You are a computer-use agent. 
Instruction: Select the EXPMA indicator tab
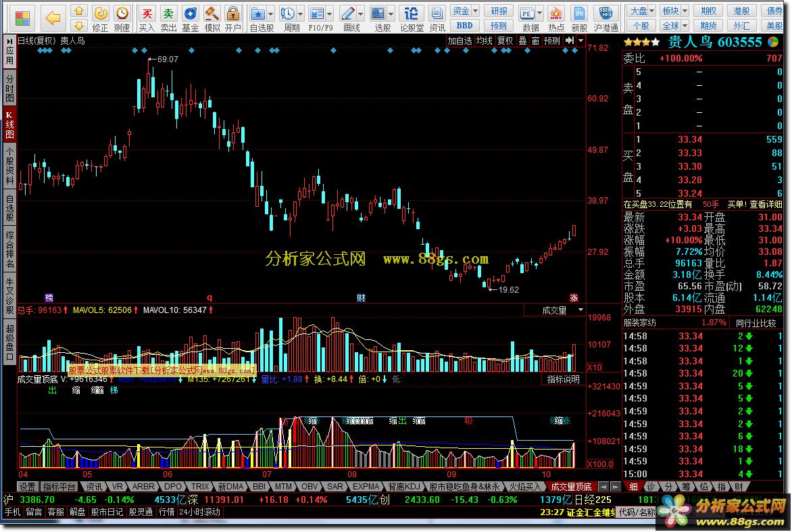point(366,487)
